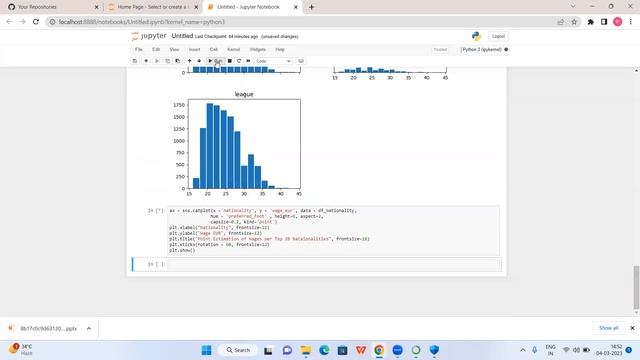The width and height of the screenshot is (640, 360).
Task: Go forward in browser history
Action: point(22,22)
